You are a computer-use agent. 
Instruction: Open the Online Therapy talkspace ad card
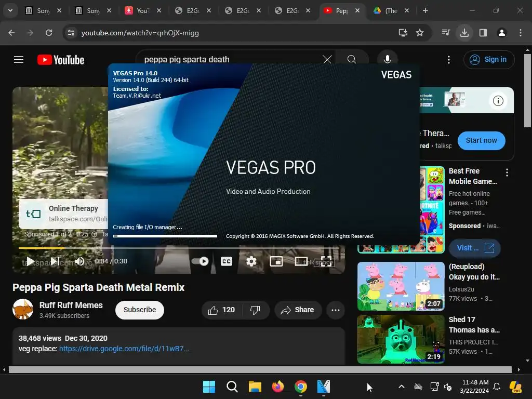64,214
